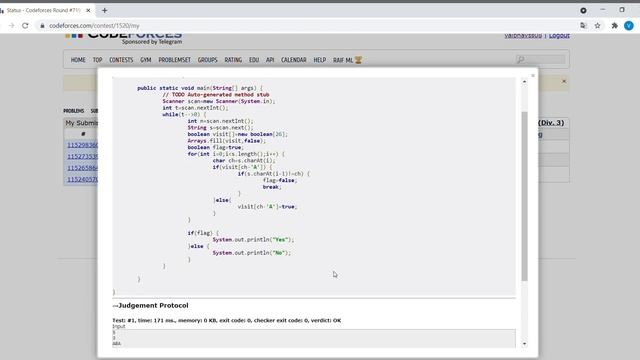The height and width of the screenshot is (360, 640).
Task: Click the site lock icon in address bar
Action: [42, 26]
